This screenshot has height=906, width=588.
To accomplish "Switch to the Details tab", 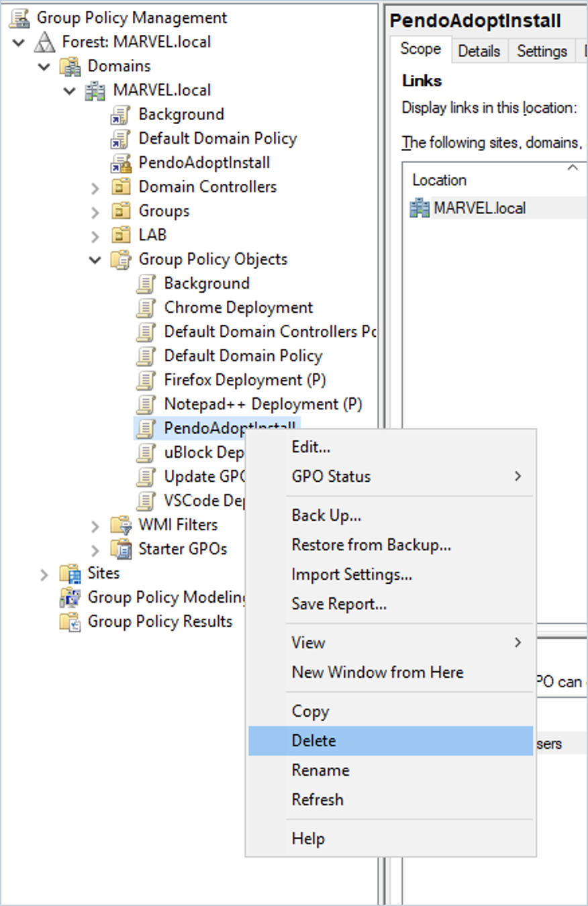I will (479, 51).
